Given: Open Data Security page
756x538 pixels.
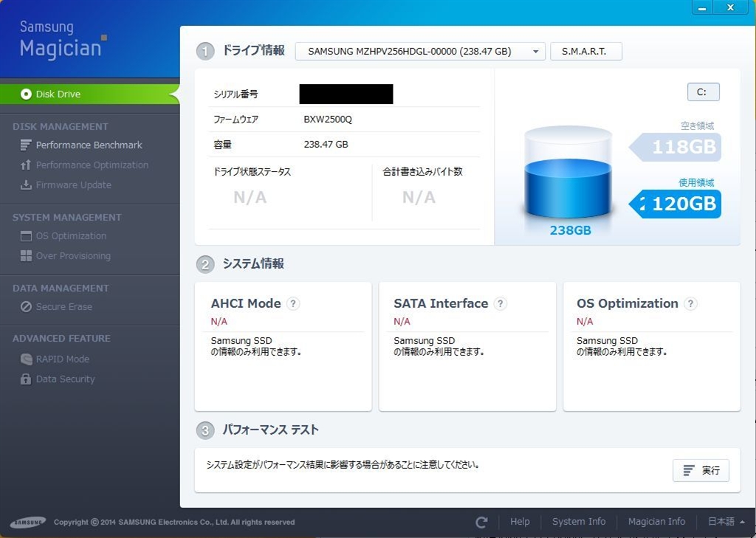Looking at the screenshot, I should pos(65,379).
